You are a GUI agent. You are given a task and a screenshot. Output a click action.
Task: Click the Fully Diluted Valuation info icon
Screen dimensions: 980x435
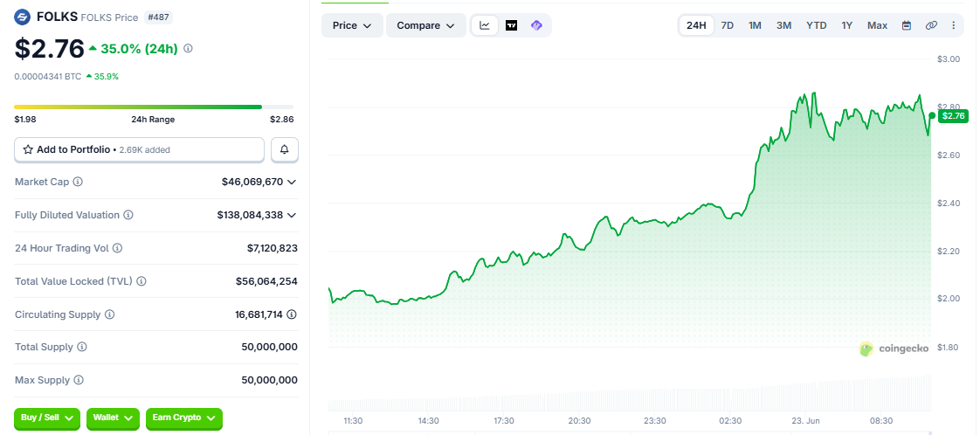(128, 215)
